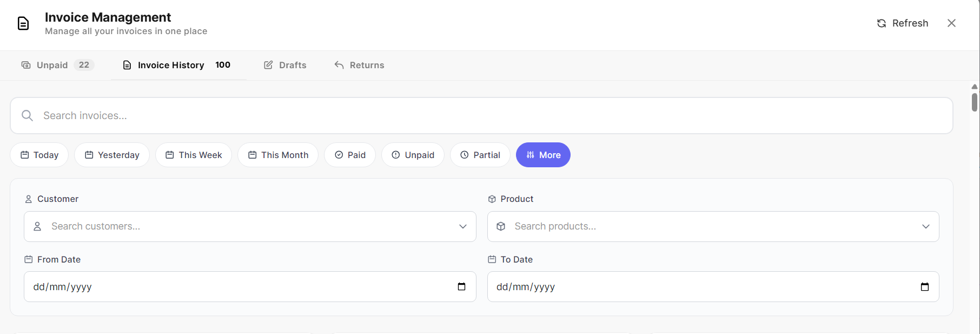Open the Returns tab
Screen dimensions: 980x334
click(x=359, y=65)
